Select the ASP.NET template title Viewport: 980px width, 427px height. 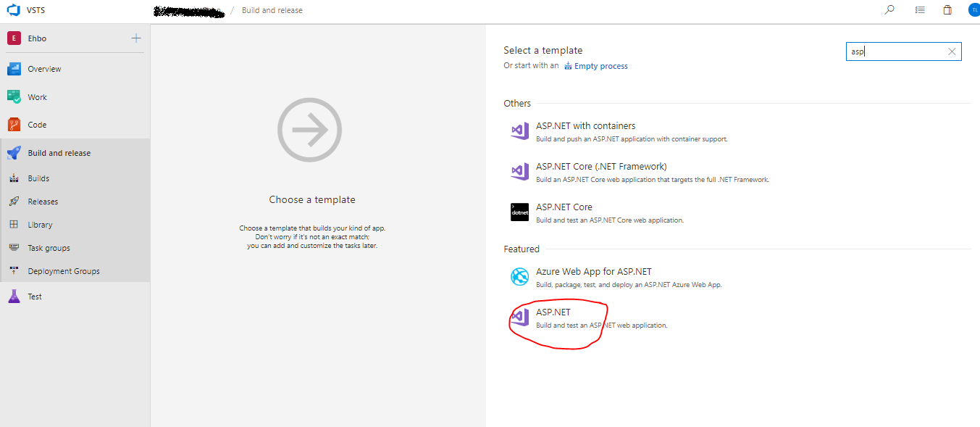pos(553,312)
